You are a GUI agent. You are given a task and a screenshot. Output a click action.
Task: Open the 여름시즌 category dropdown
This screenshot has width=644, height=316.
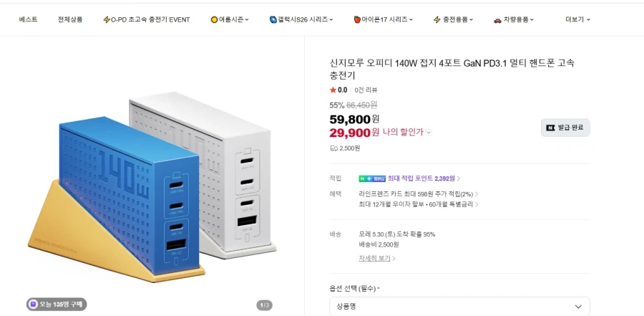pos(230,19)
